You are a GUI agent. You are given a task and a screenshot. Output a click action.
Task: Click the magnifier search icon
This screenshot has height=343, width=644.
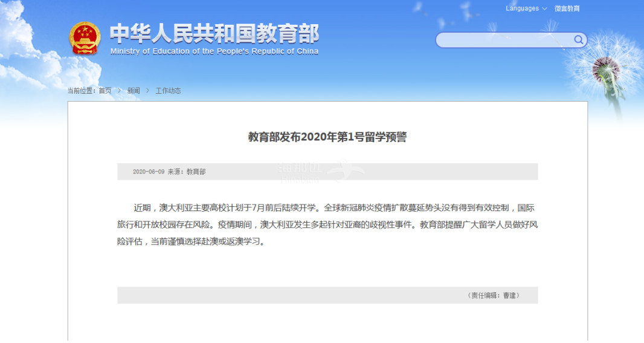pyautogui.click(x=578, y=40)
